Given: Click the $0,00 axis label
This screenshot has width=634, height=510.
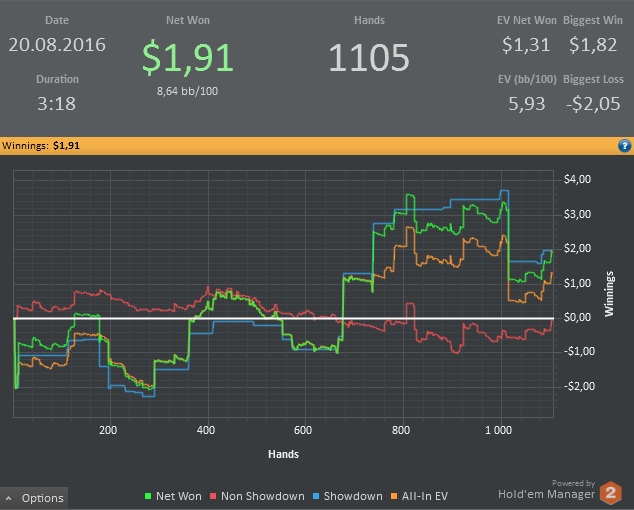Looking at the screenshot, I should pyautogui.click(x=577, y=317).
